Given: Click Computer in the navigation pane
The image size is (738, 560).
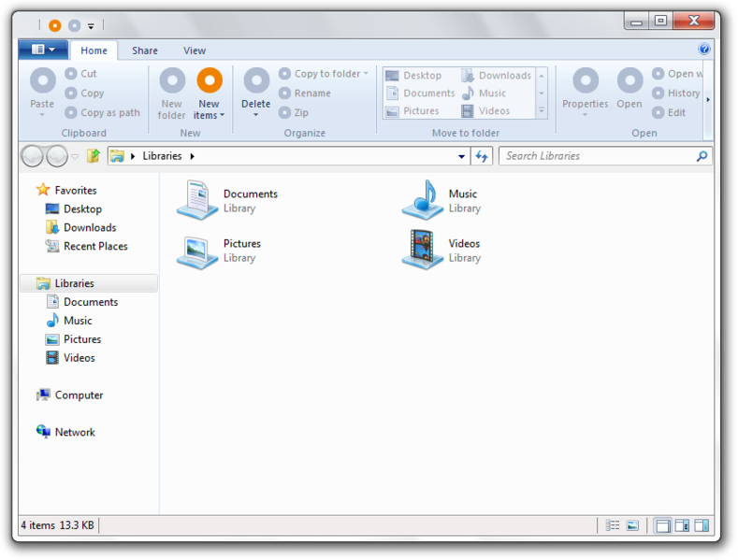Looking at the screenshot, I should pyautogui.click(x=79, y=395).
